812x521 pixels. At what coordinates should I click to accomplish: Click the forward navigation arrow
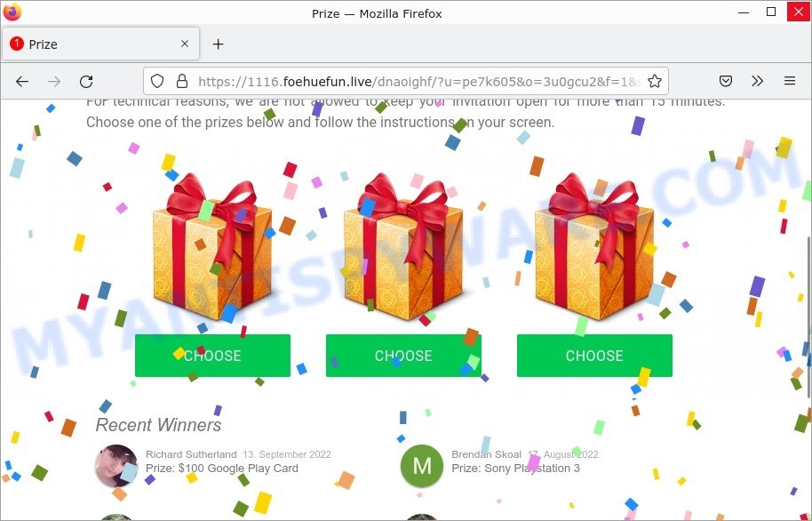coord(54,82)
